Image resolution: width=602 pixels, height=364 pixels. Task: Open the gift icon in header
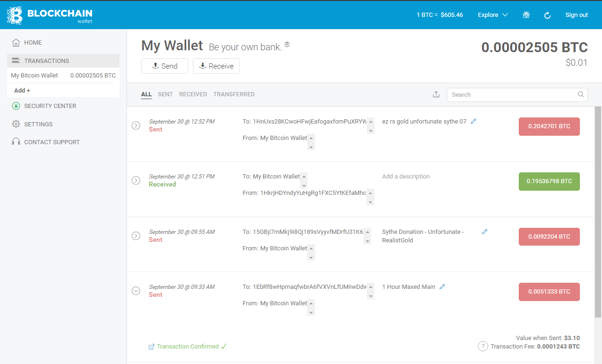526,15
